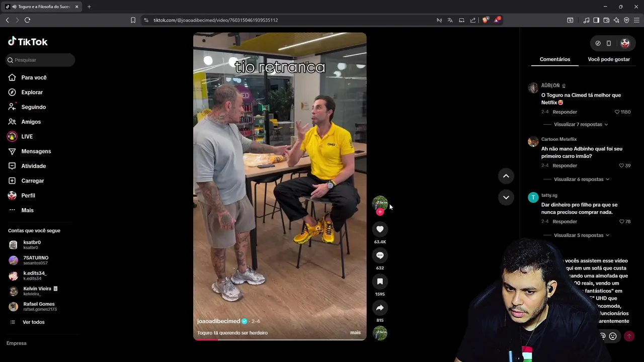Open TikTok coins icon in header

[x=598, y=43]
